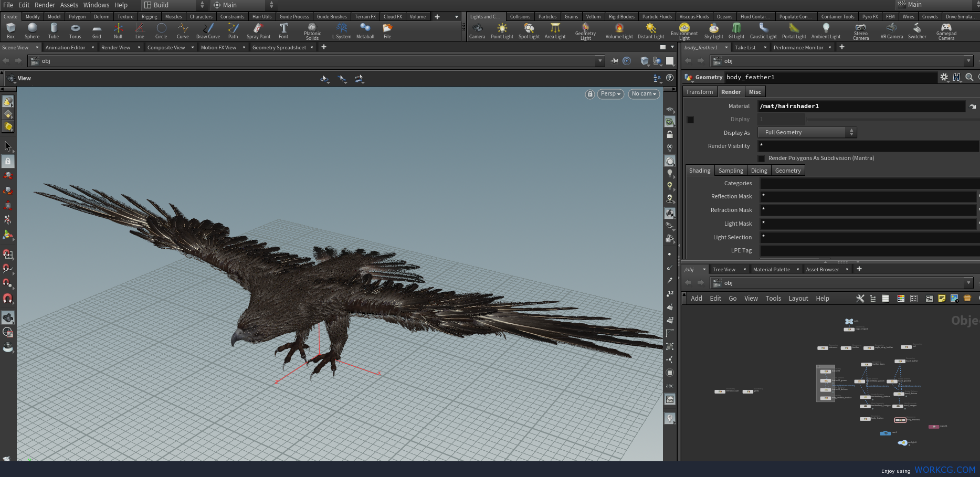
Task: Open the Take List tab
Action: tap(745, 48)
